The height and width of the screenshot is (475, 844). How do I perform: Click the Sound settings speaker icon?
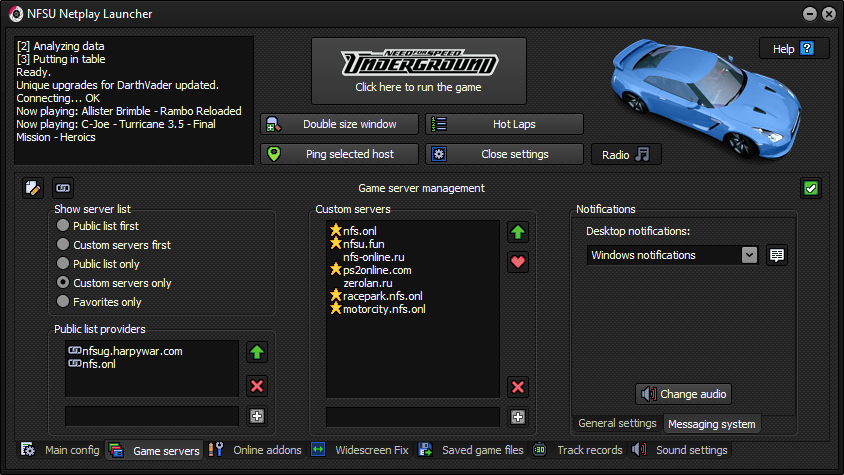point(639,450)
